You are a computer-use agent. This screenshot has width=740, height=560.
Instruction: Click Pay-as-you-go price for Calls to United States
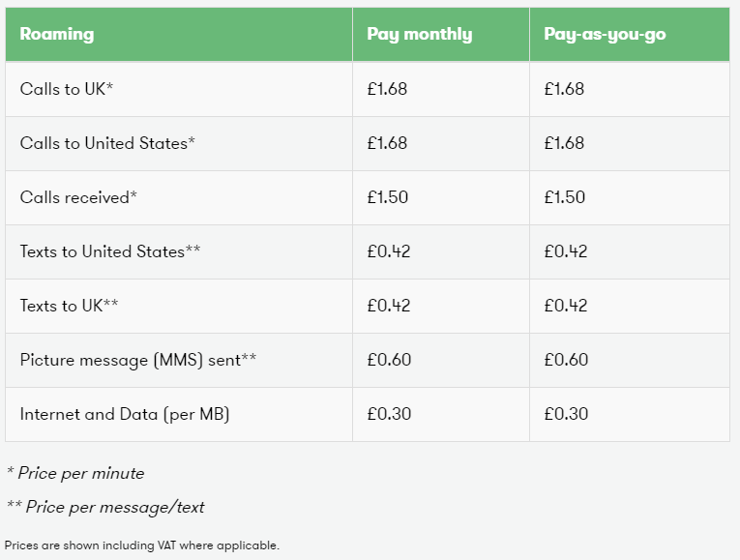[564, 143]
